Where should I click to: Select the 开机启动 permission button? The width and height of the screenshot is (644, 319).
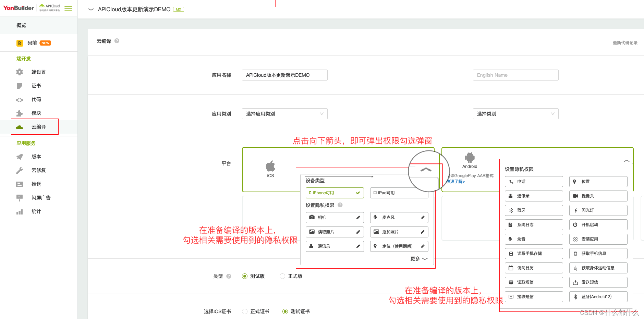[x=598, y=225]
